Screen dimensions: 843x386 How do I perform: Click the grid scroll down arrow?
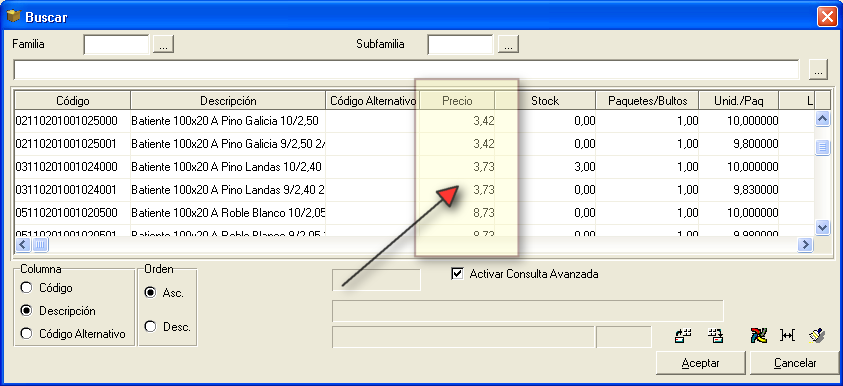click(x=823, y=227)
